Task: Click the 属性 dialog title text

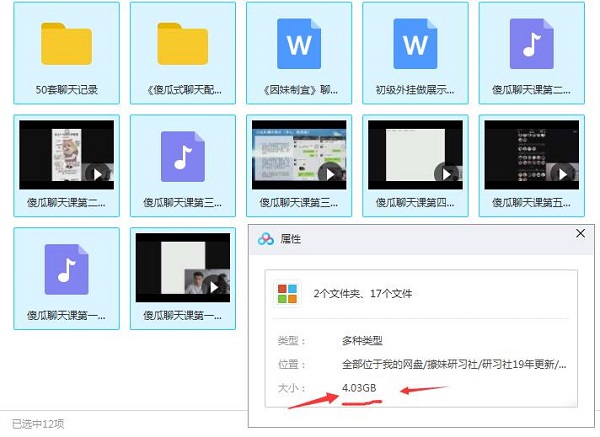Action: (x=290, y=239)
